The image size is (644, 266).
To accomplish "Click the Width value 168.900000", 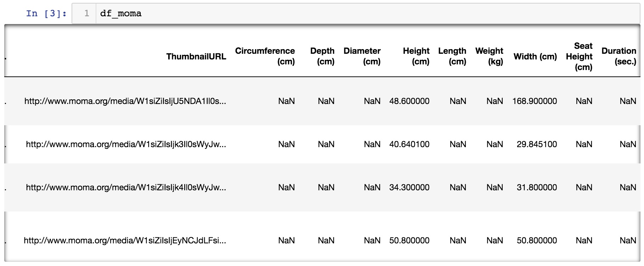I will pyautogui.click(x=535, y=101).
